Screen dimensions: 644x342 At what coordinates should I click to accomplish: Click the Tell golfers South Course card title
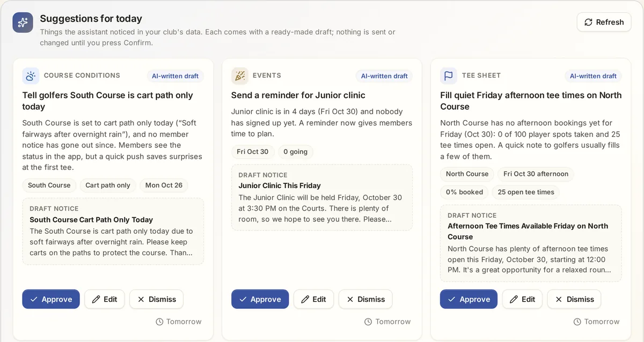(x=107, y=101)
